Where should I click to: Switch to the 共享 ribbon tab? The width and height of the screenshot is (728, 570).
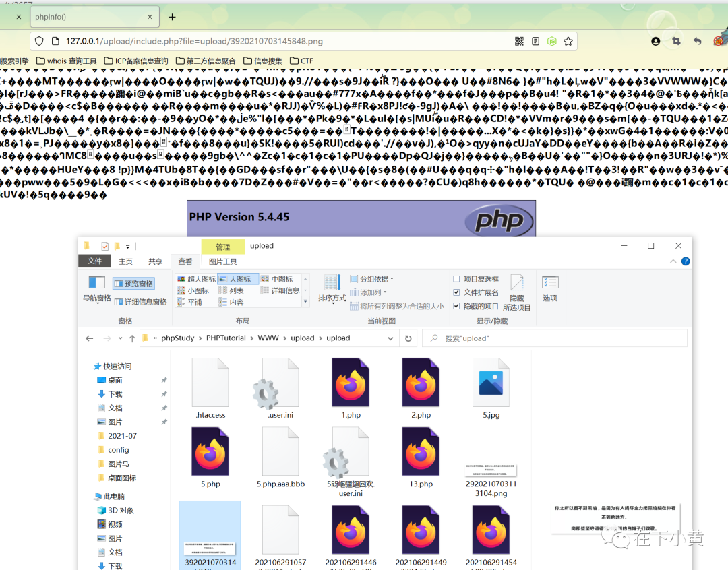[x=155, y=261]
